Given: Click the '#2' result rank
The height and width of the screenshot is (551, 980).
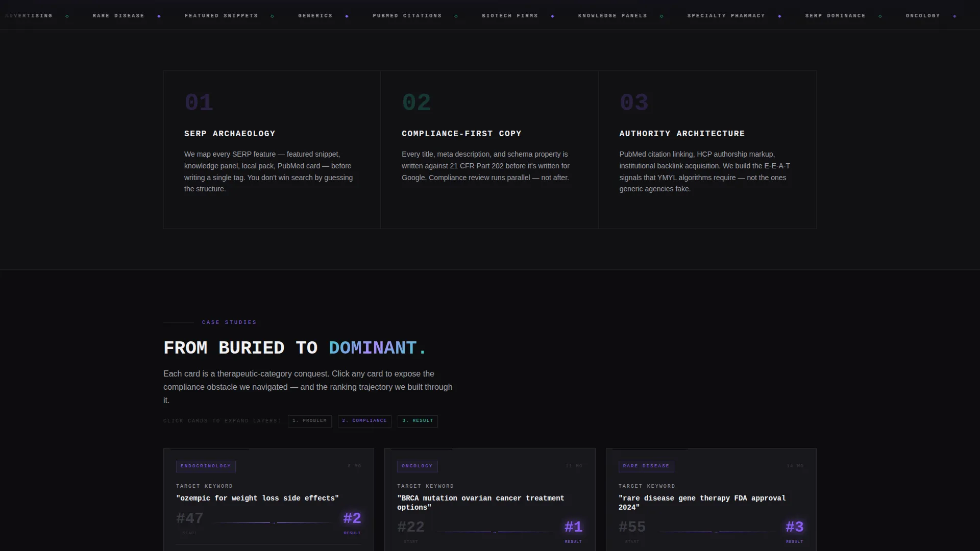Looking at the screenshot, I should coord(352,518).
